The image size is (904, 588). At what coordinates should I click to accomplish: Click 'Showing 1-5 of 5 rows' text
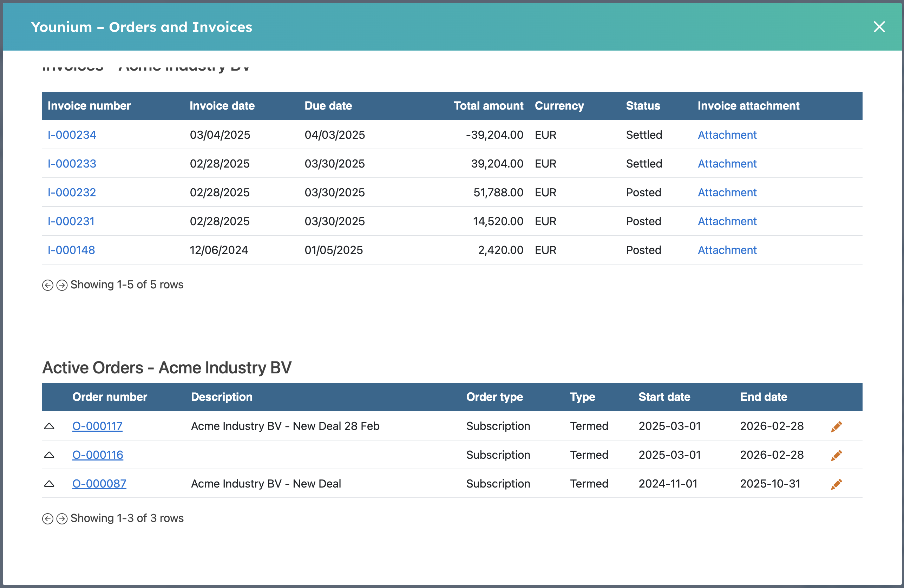pyautogui.click(x=127, y=285)
